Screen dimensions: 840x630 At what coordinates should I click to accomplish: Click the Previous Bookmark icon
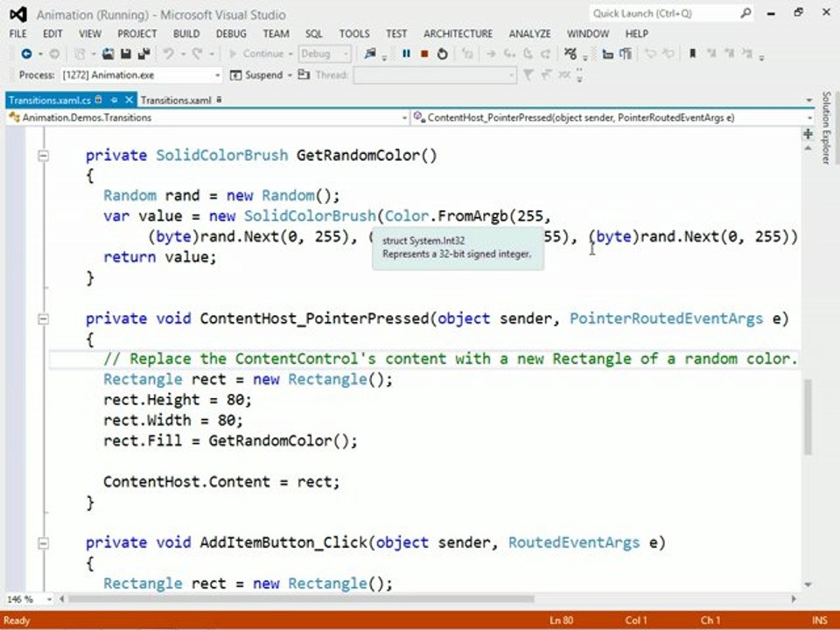(x=711, y=53)
